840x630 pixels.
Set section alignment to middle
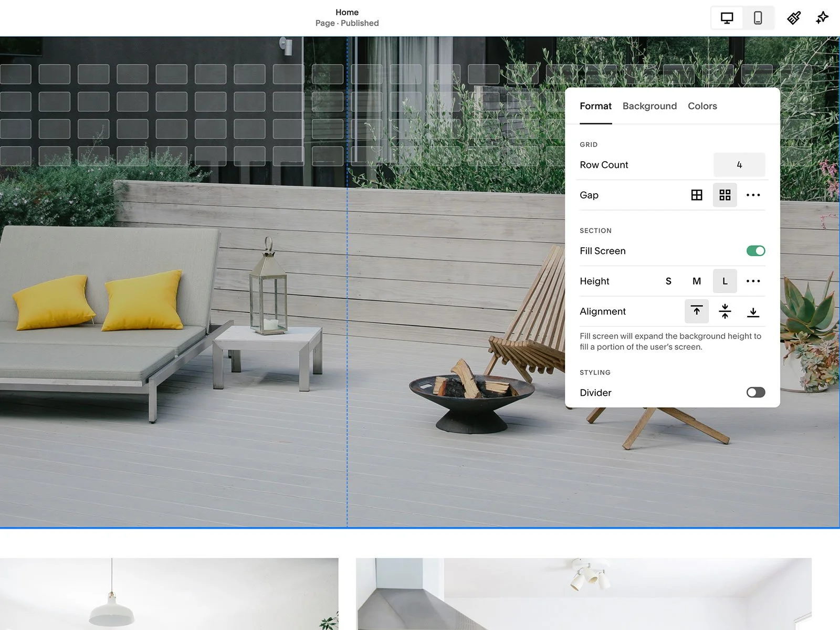click(x=725, y=311)
